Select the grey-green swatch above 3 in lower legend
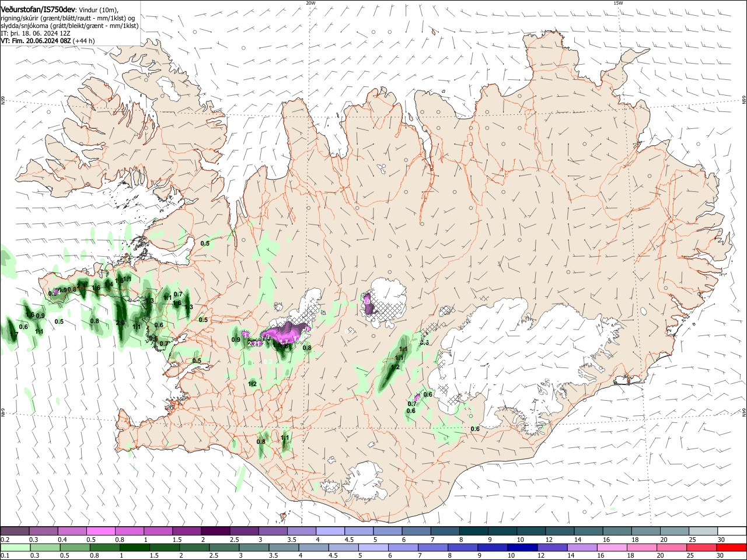Image resolution: width=747 pixels, height=560 pixels. click(x=254, y=548)
